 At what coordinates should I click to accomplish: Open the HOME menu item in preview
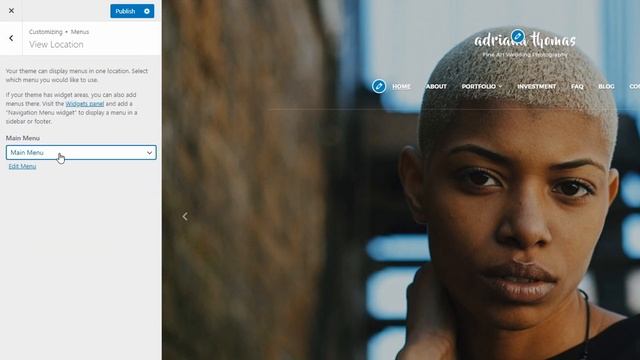[x=401, y=87]
